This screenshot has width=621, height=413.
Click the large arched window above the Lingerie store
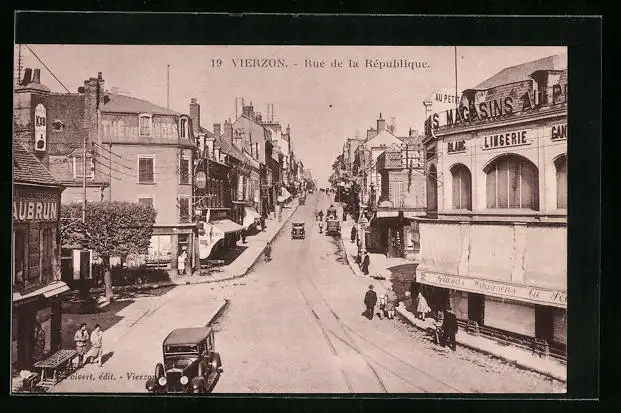[512, 183]
